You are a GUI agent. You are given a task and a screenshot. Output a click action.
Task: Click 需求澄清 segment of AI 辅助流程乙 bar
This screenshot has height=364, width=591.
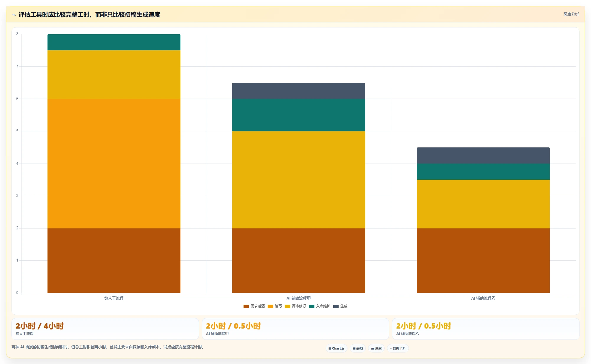[483, 260]
